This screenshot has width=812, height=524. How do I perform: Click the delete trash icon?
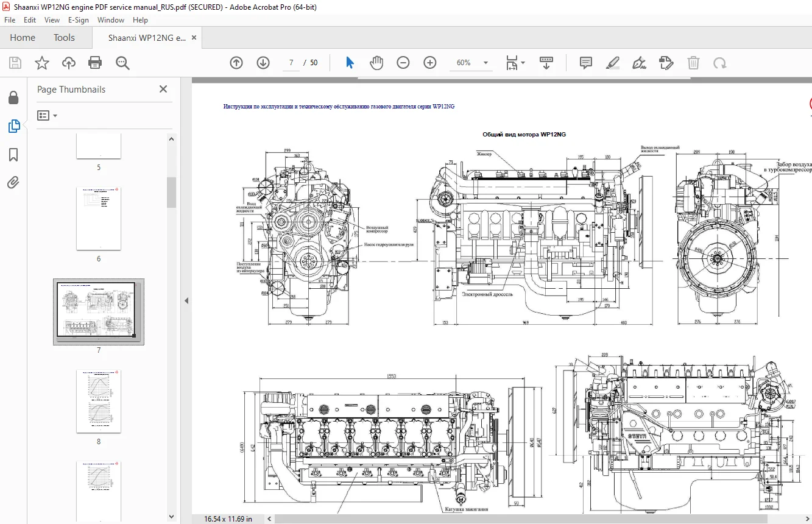point(693,63)
